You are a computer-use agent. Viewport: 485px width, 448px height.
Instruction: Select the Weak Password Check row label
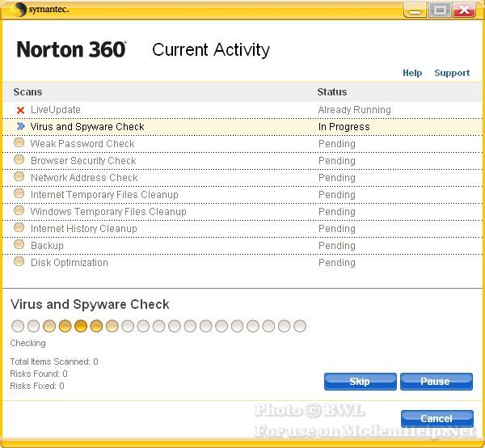82,144
